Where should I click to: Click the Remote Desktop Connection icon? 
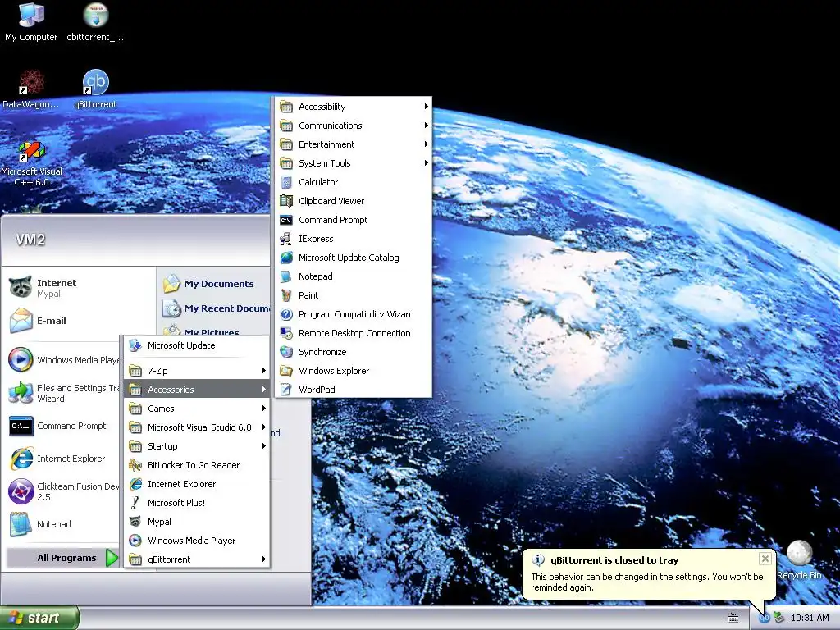pos(286,333)
